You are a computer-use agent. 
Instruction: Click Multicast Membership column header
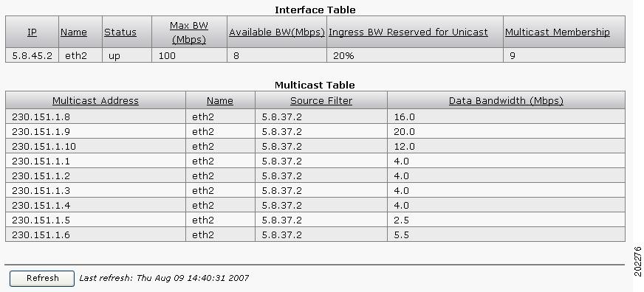(558, 32)
